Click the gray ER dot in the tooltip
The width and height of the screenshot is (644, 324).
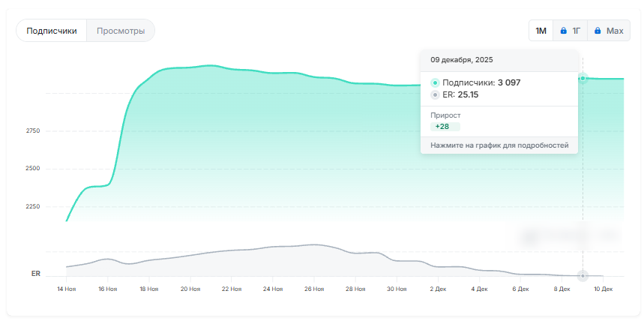[435, 94]
